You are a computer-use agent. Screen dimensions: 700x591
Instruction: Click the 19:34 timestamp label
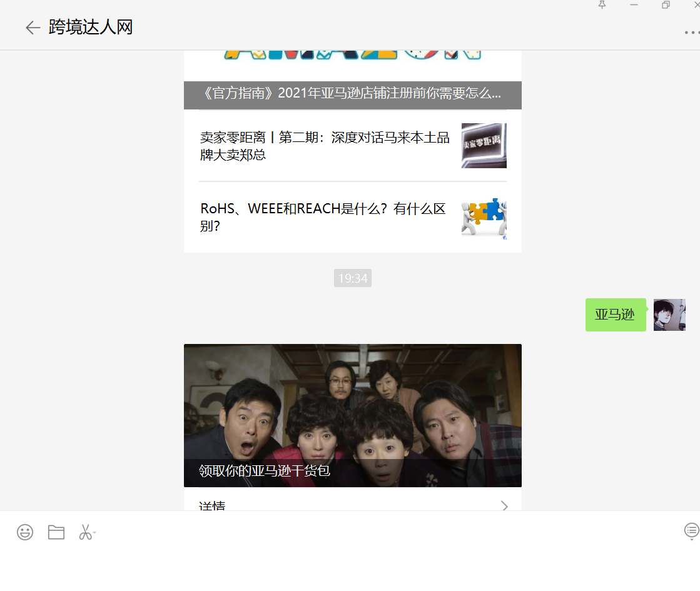353,278
